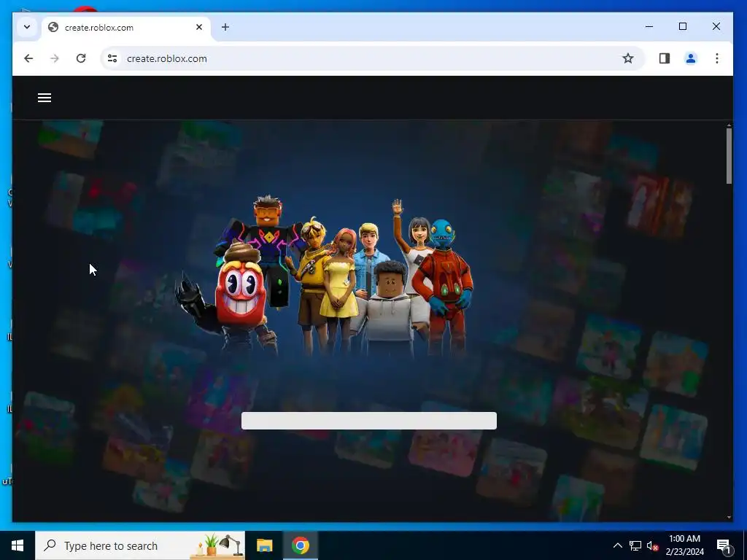
Task: Click the browser forward arrow
Action: (55, 58)
